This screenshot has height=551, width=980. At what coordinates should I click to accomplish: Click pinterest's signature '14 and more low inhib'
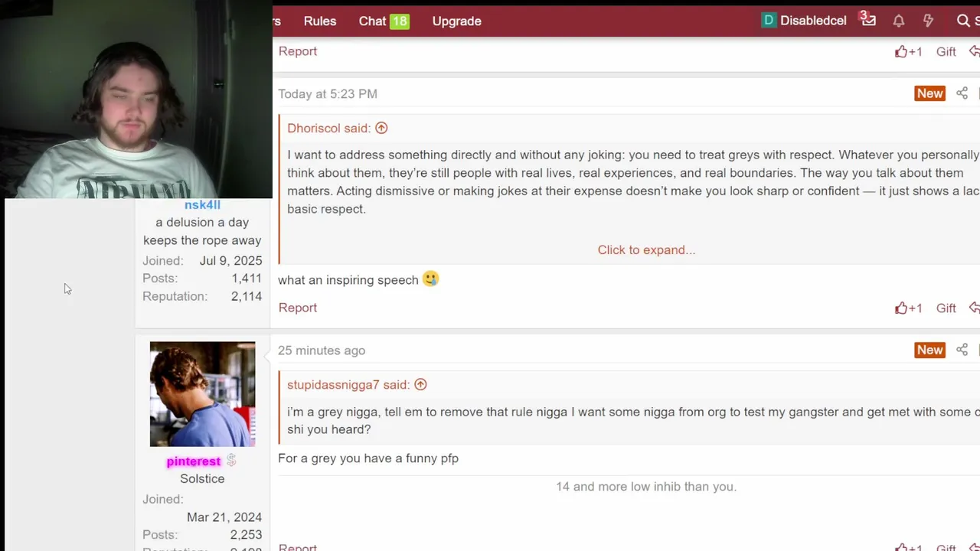646,486
